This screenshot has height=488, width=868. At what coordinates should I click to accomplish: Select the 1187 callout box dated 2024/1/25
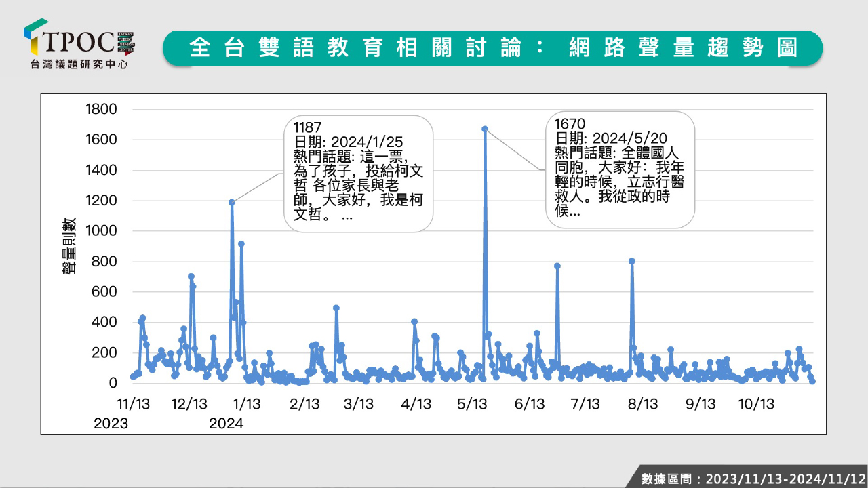tap(358, 173)
